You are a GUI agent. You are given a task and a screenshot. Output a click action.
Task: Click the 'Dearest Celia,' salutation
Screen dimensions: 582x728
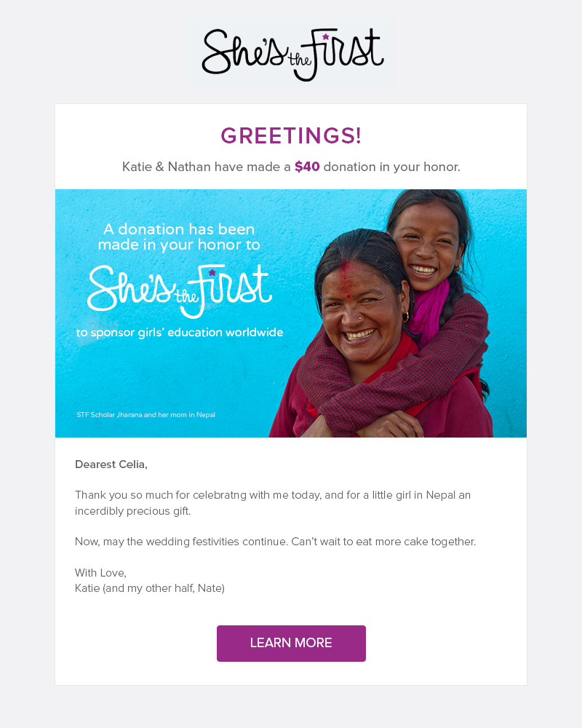(111, 464)
